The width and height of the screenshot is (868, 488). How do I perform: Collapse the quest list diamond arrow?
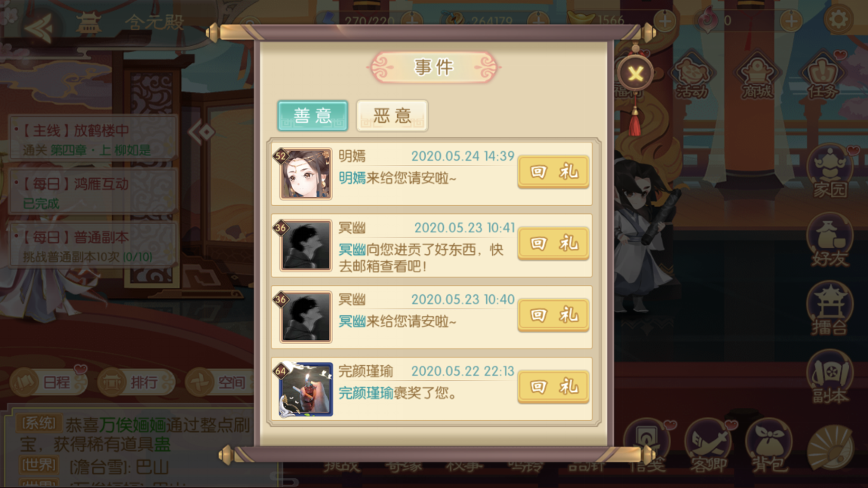202,132
